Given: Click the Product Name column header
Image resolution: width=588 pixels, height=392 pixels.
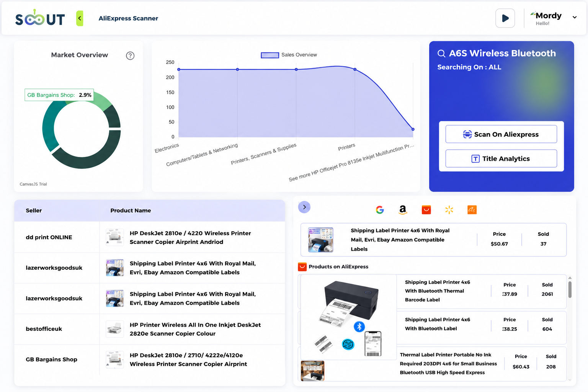Looking at the screenshot, I should click(131, 211).
